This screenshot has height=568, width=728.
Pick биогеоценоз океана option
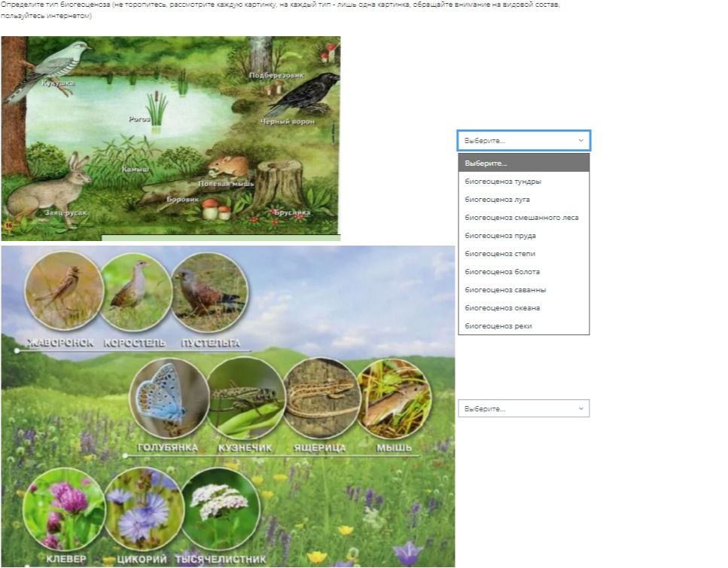[524, 308]
